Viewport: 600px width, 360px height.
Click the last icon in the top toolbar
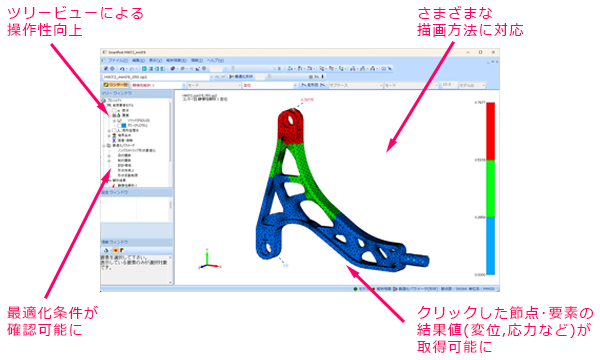(390, 68)
